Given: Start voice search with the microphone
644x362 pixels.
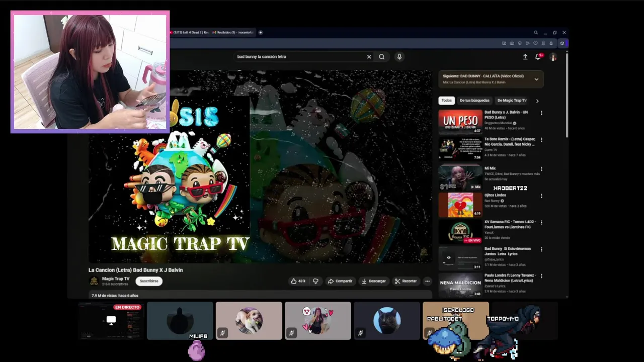Looking at the screenshot, I should click(x=399, y=57).
